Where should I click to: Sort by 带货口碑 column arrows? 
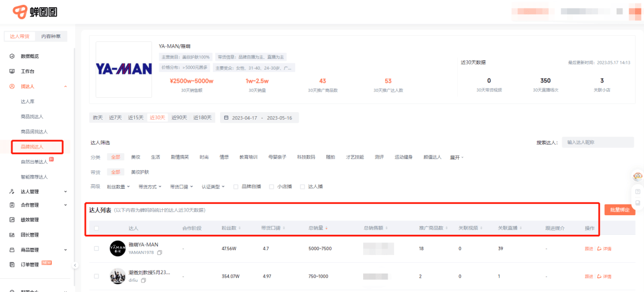284,228
